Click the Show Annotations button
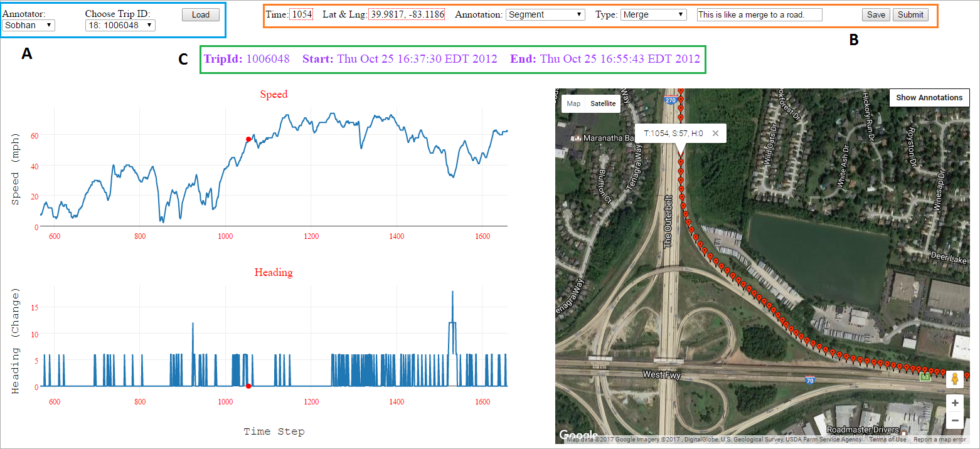Viewport: 980px width, 449px height. pos(929,98)
